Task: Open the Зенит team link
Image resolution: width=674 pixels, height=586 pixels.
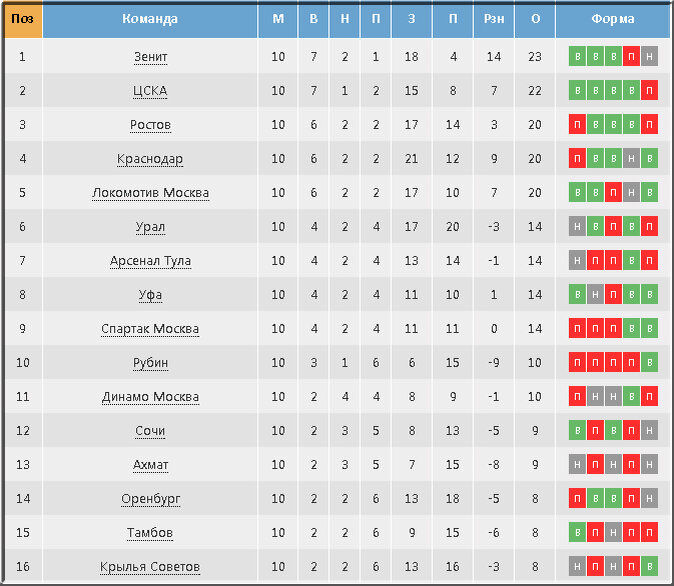Action: tap(150, 56)
